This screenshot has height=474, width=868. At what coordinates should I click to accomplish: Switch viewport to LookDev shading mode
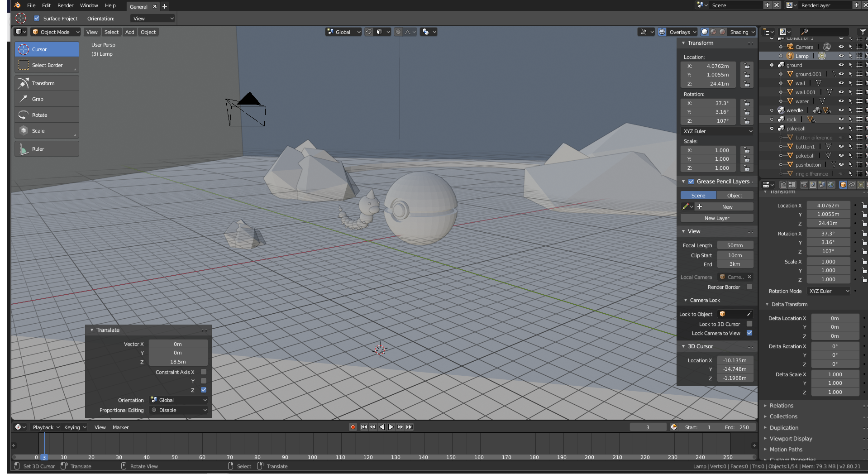click(x=714, y=32)
